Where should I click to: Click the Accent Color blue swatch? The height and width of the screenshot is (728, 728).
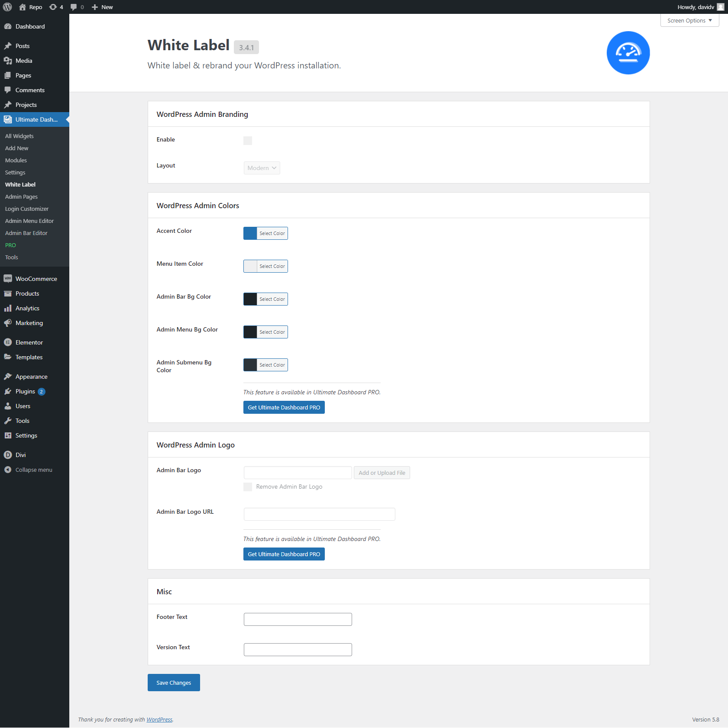[x=250, y=233]
